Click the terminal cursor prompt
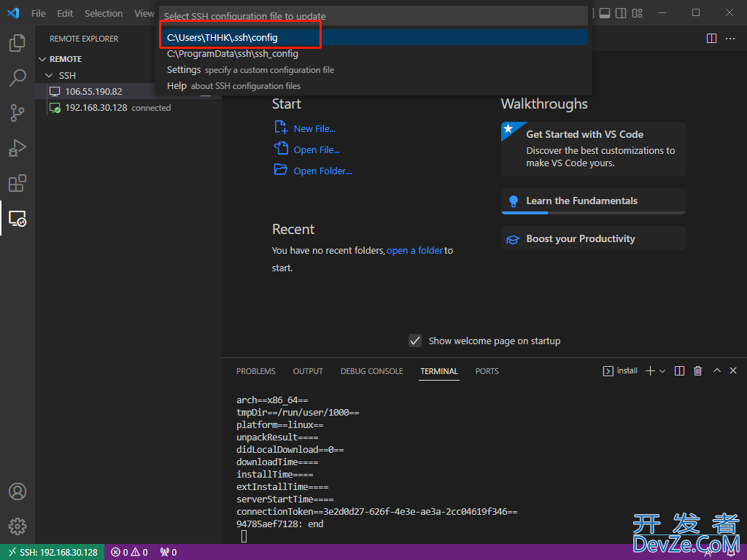Viewport: 747px width, 560px height. pyautogui.click(x=244, y=536)
